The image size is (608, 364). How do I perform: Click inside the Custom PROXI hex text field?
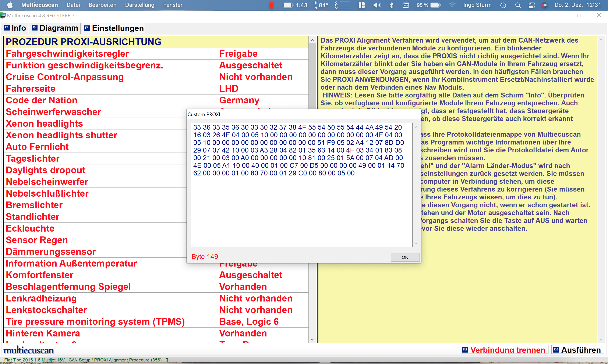301,208
